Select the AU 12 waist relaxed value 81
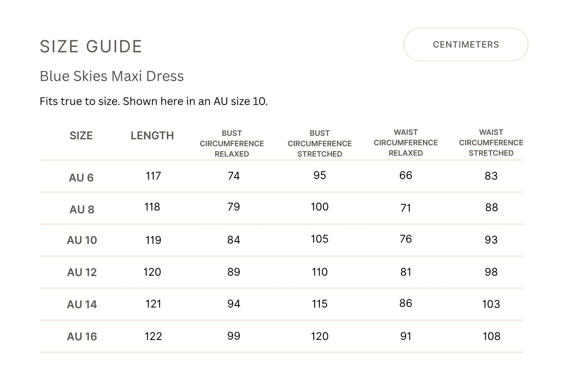The image size is (568, 392). tap(406, 272)
